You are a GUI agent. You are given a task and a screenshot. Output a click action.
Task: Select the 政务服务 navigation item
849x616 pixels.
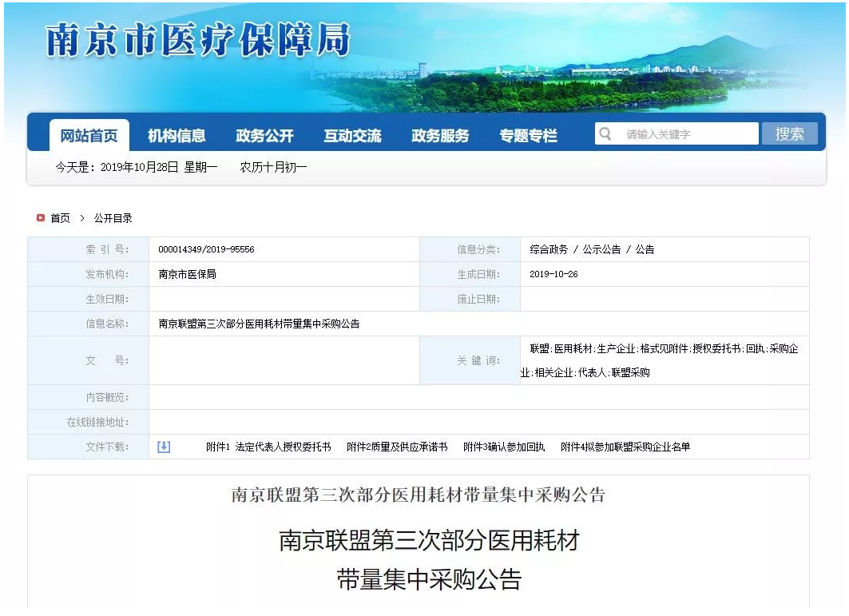[x=440, y=136]
